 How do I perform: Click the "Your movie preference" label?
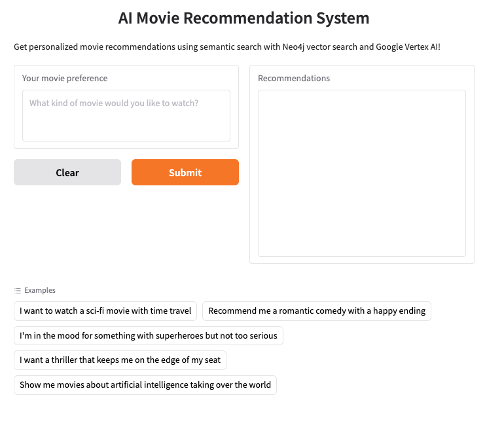click(65, 79)
